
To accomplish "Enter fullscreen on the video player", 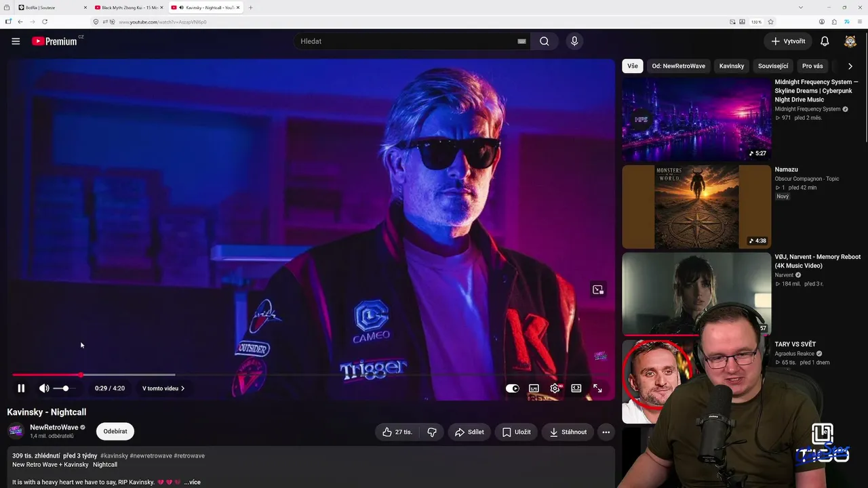I will 597,388.
